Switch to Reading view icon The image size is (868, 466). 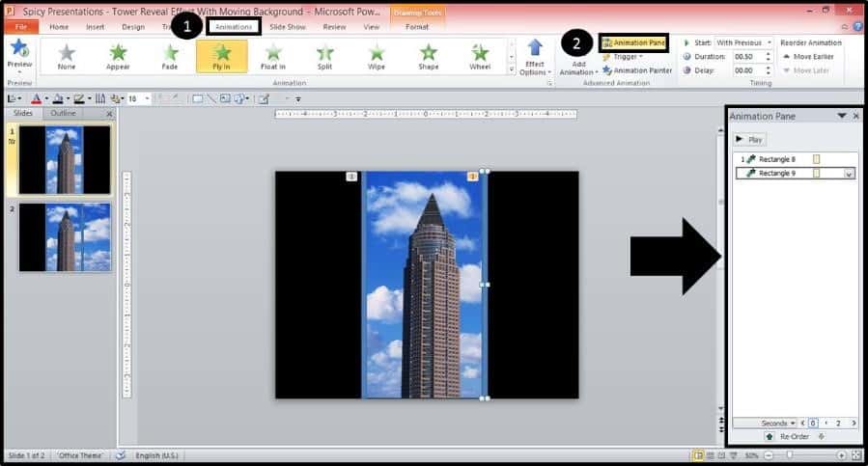722,455
